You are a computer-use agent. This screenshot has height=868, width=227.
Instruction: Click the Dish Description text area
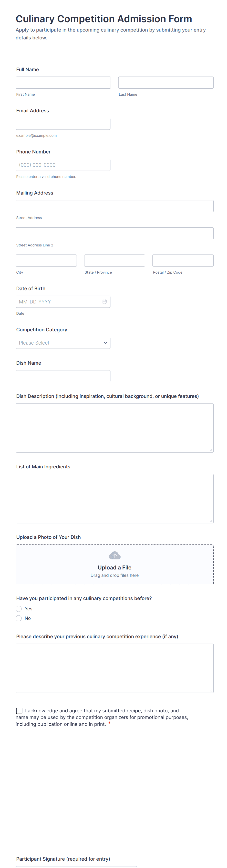114,428
